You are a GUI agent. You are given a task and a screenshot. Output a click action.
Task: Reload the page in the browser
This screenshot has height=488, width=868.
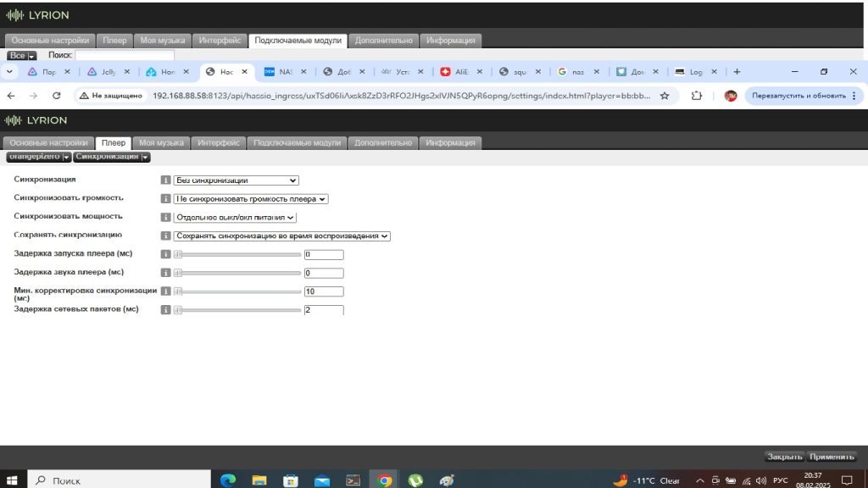tap(56, 96)
